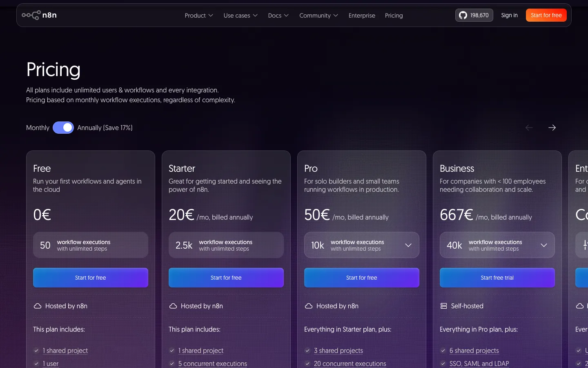Click the Business plan title

coord(457,168)
